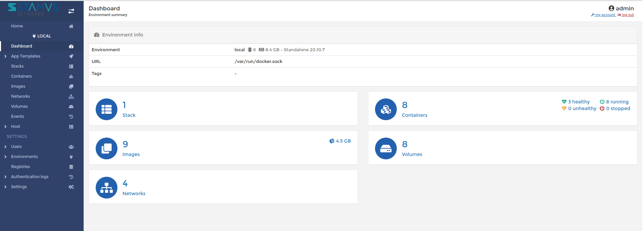Click the Authentication logs history icon

pyautogui.click(x=71, y=177)
